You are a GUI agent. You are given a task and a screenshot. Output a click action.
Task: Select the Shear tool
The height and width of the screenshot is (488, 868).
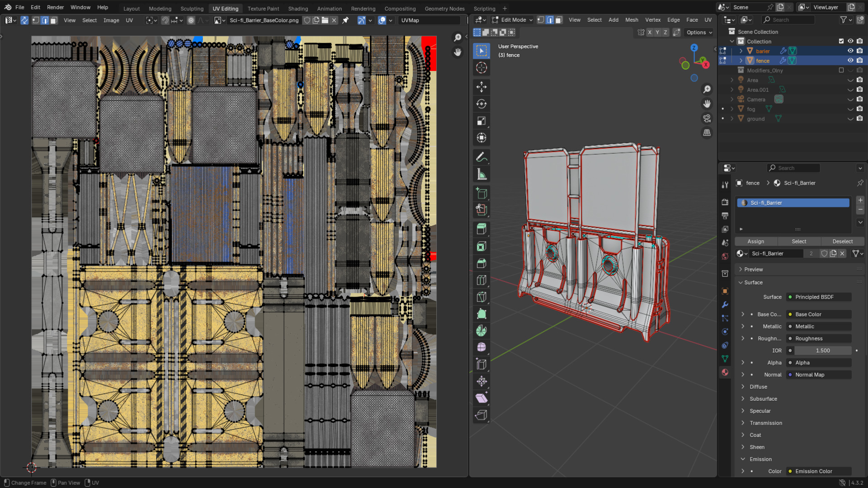click(481, 398)
